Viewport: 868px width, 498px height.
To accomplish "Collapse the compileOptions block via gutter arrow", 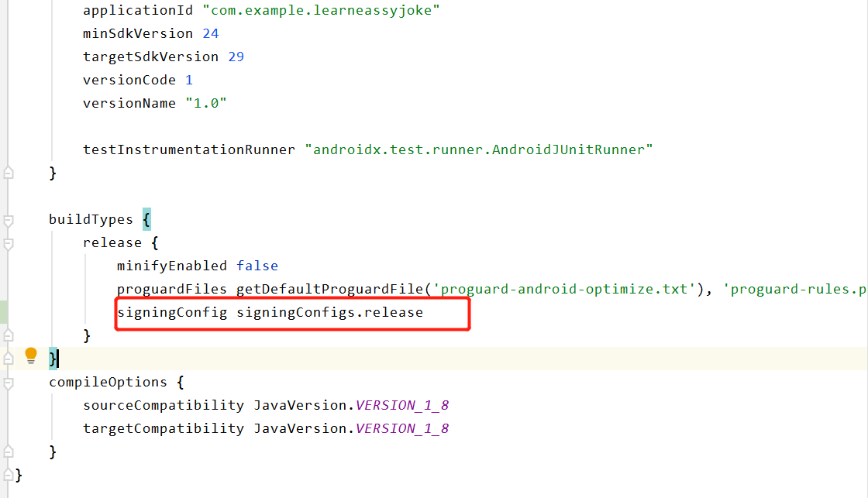I will coord(9,382).
